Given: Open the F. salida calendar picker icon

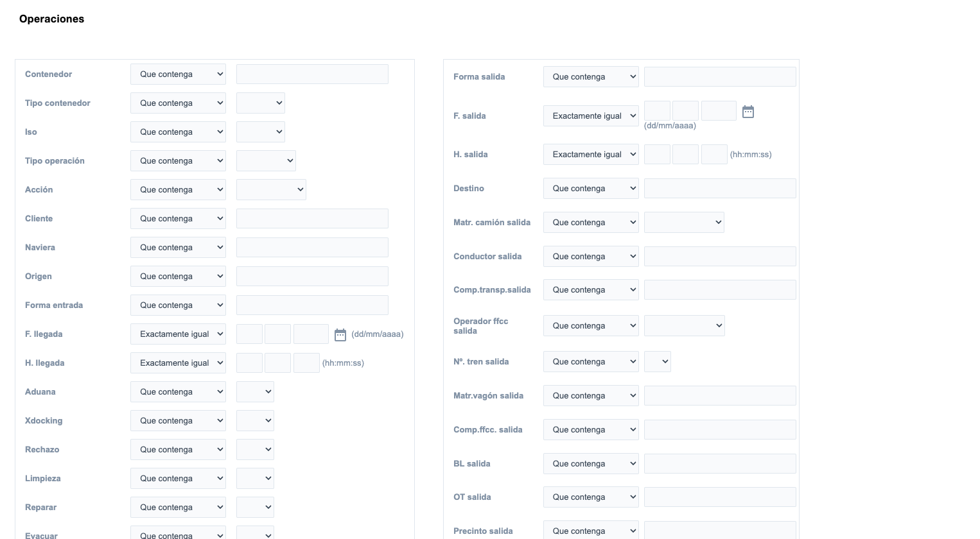Looking at the screenshot, I should (748, 112).
